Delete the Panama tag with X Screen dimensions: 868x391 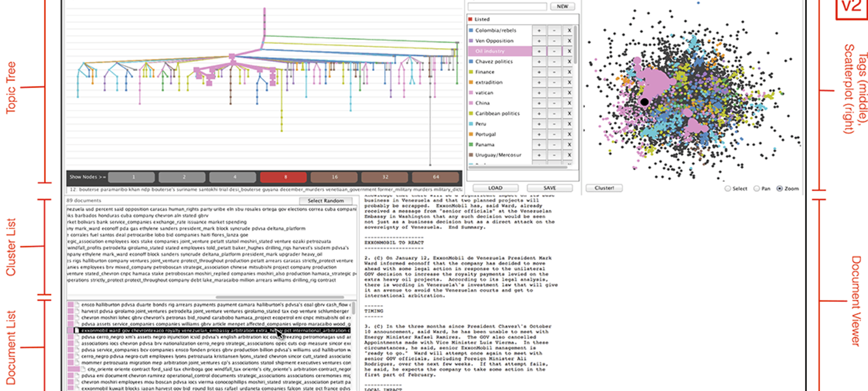click(568, 145)
